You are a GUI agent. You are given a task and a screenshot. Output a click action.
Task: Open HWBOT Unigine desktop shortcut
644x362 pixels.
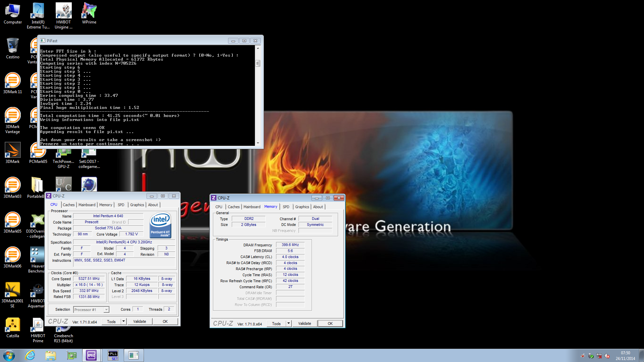point(63,16)
